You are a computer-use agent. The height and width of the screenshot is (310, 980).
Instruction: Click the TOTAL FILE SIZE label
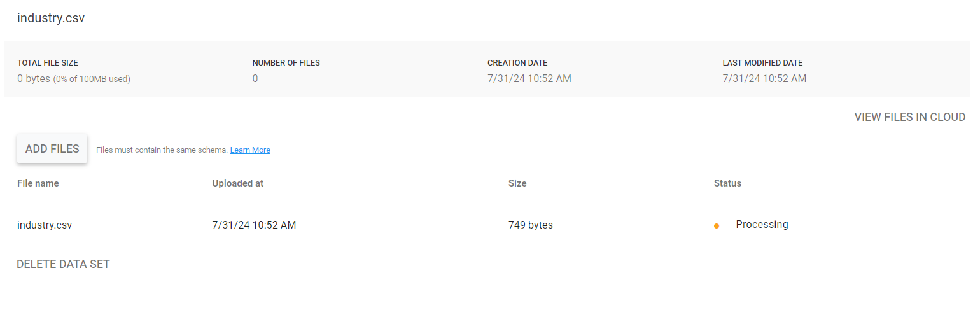pos(48,63)
